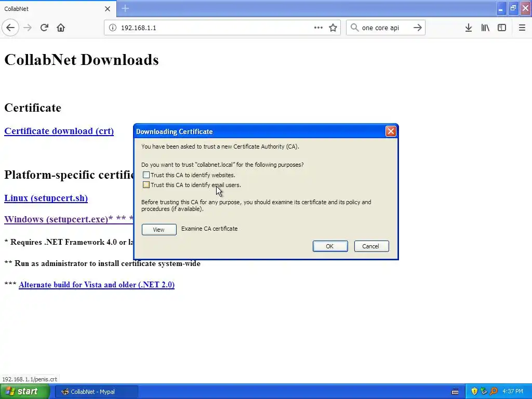Image resolution: width=532 pixels, height=399 pixels.
Task: Click the safely remove hardware tray icon
Action: tap(484, 392)
